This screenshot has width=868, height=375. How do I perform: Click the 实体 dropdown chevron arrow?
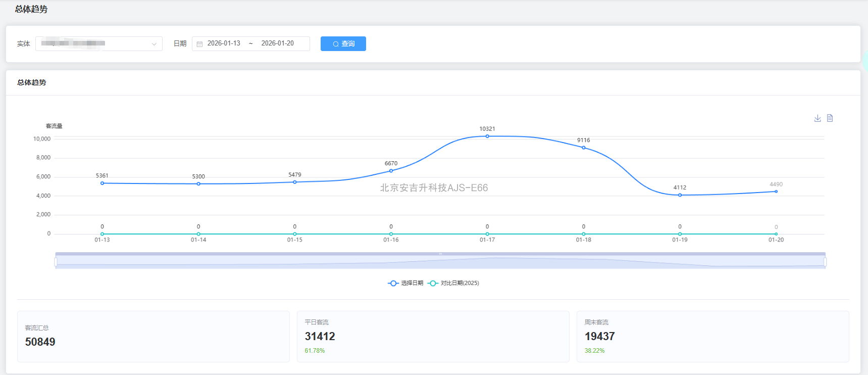coord(154,44)
